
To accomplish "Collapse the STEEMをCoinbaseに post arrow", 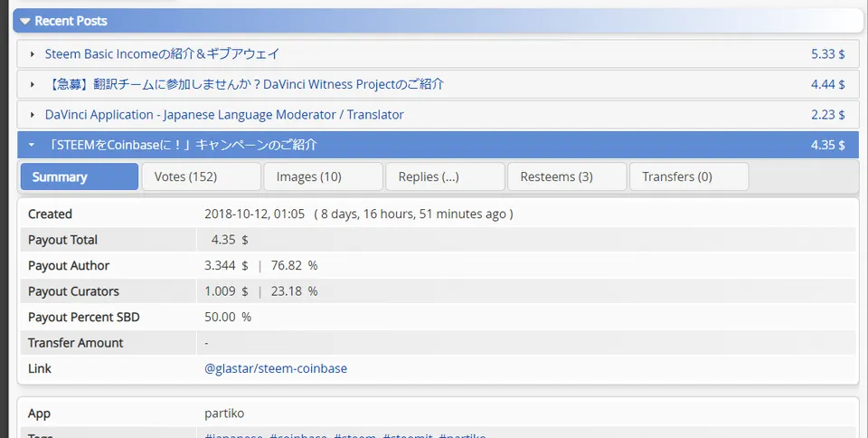I will coord(32,145).
